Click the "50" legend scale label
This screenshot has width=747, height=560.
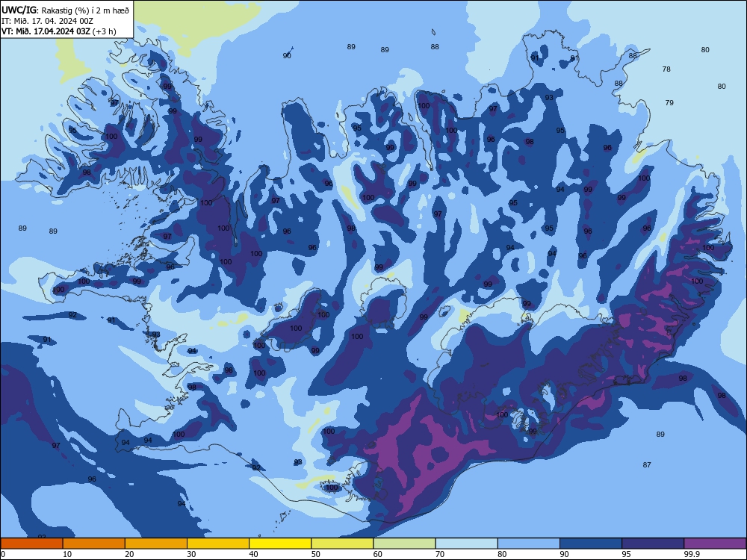click(x=315, y=554)
